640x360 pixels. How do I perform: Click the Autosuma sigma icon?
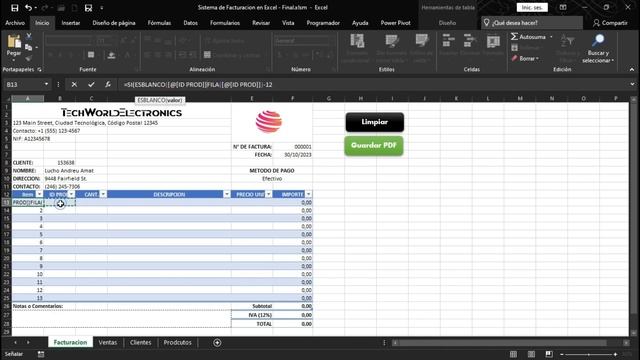pyautogui.click(x=514, y=37)
